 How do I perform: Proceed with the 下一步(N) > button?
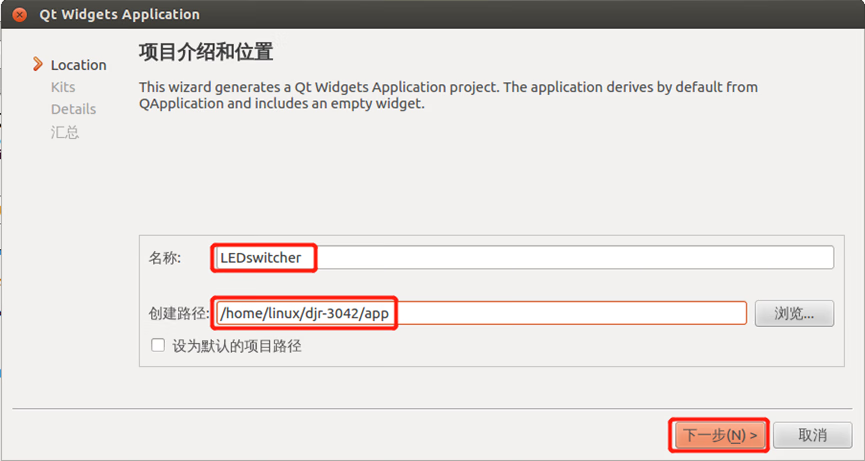pyautogui.click(x=719, y=436)
